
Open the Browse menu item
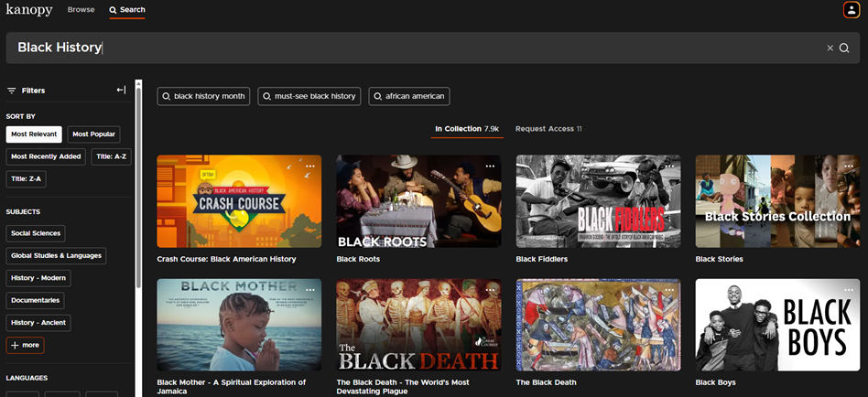[81, 10]
